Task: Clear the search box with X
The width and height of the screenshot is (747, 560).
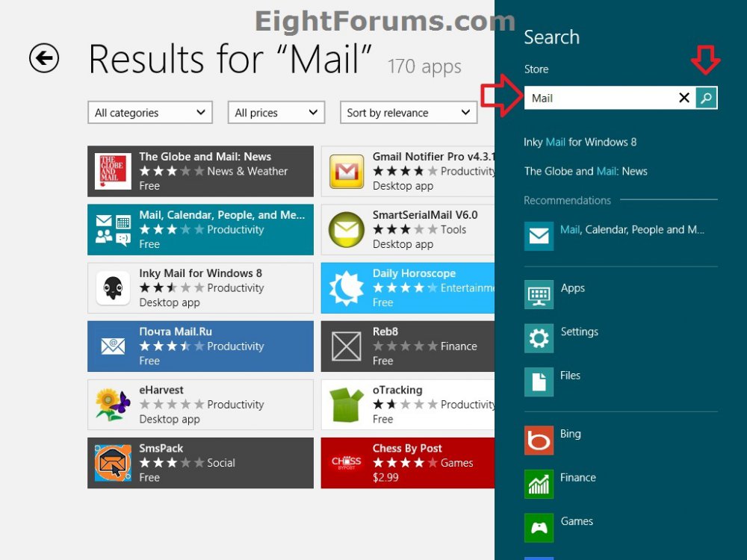Action: pos(684,98)
